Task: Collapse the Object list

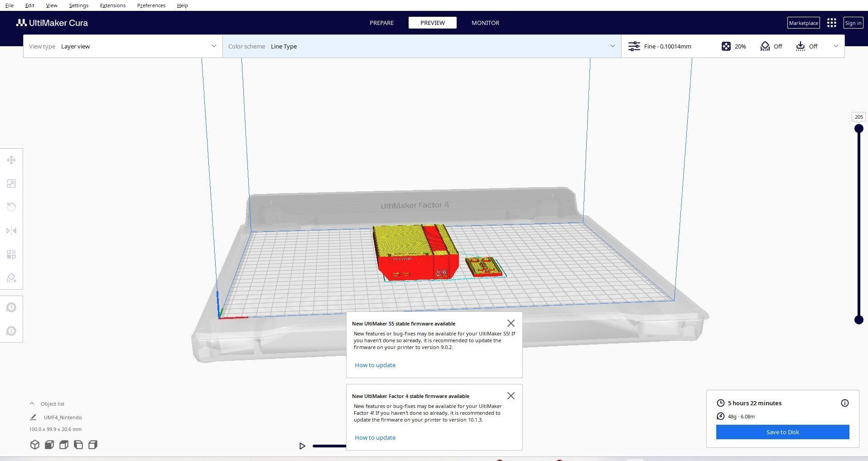Action: click(x=32, y=403)
